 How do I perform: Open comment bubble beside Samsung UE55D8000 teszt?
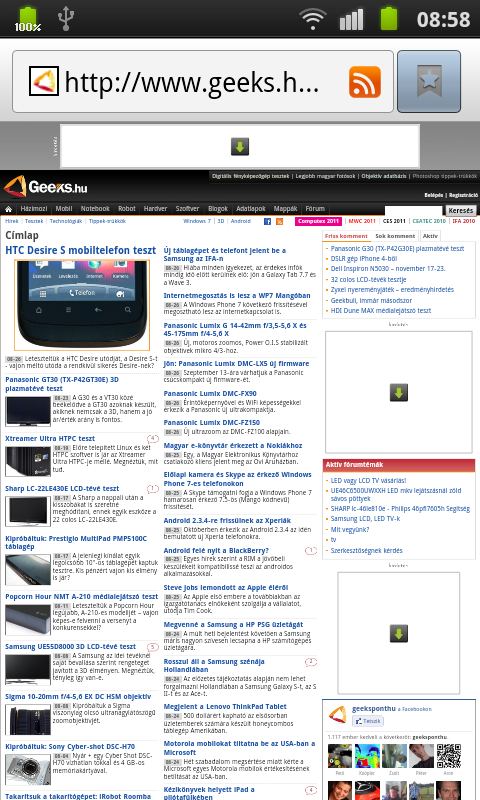pyautogui.click(x=153, y=646)
